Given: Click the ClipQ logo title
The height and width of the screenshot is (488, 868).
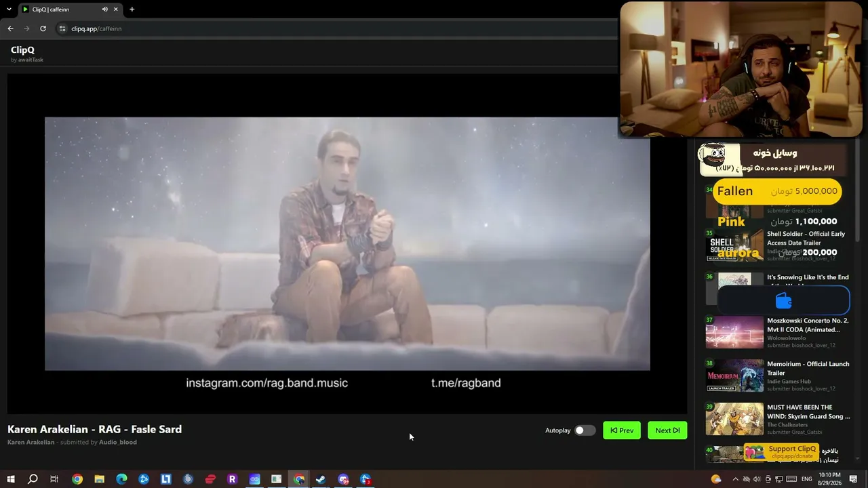Looking at the screenshot, I should (x=22, y=49).
